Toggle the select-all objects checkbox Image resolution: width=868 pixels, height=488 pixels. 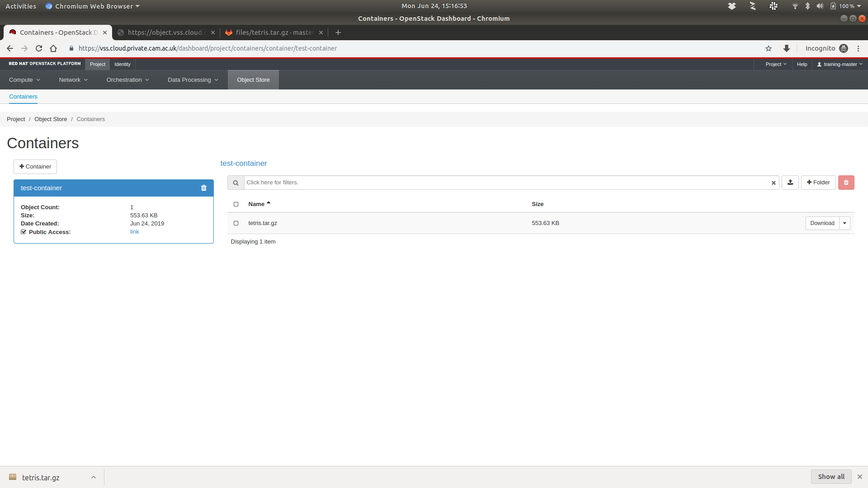click(x=236, y=204)
